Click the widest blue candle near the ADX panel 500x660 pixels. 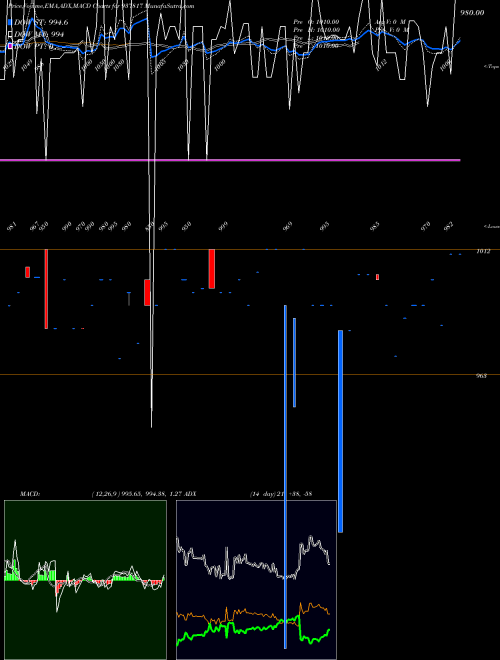point(340,431)
